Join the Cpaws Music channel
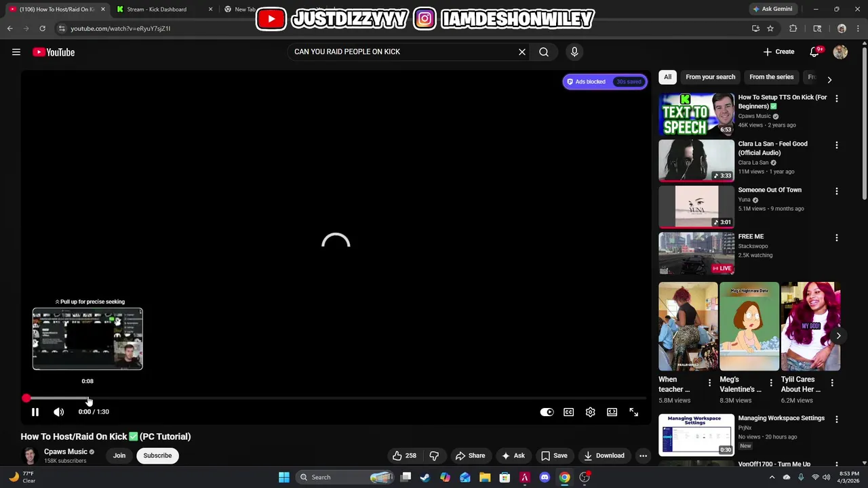This screenshot has width=868, height=488. coord(119,455)
